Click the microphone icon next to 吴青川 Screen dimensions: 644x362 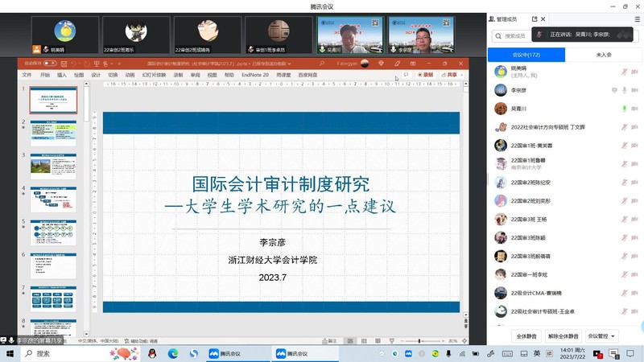[x=624, y=109]
